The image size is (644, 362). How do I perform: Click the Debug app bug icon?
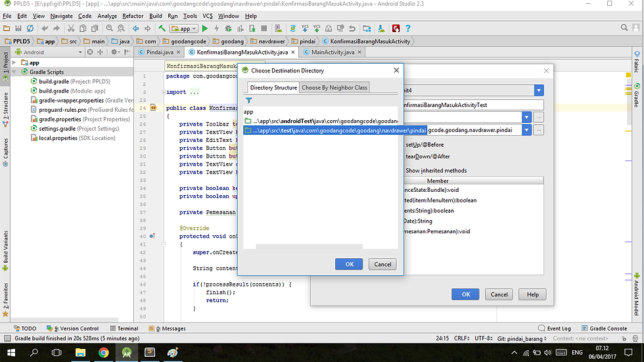tap(229, 28)
